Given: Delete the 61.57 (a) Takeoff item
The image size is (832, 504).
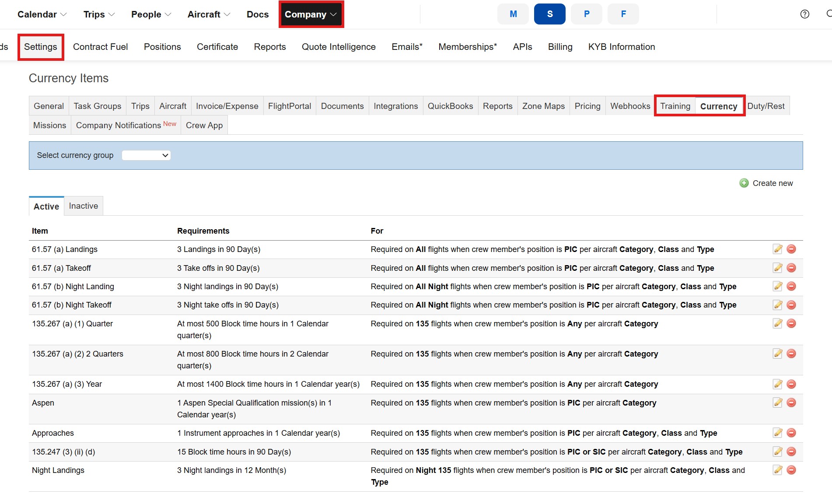Looking at the screenshot, I should point(791,268).
